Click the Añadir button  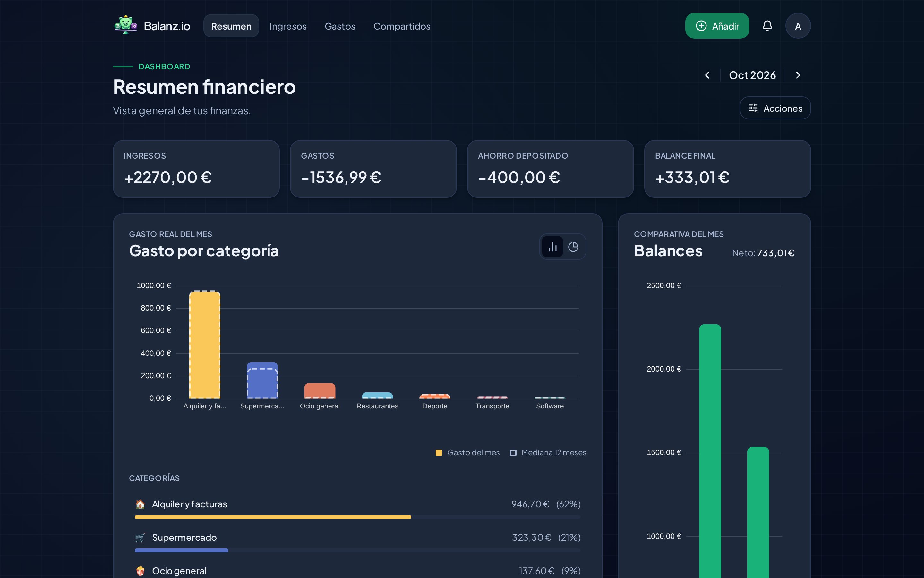(x=717, y=26)
